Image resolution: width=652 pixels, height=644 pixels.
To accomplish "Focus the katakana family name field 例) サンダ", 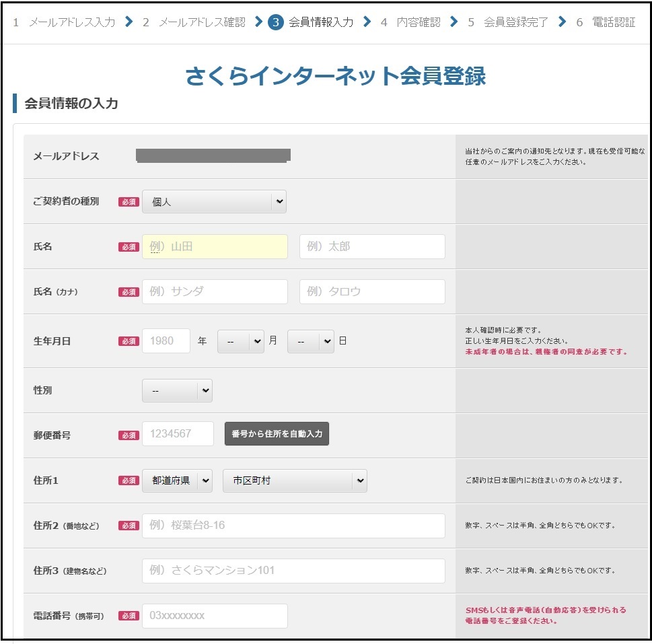I will coord(215,291).
